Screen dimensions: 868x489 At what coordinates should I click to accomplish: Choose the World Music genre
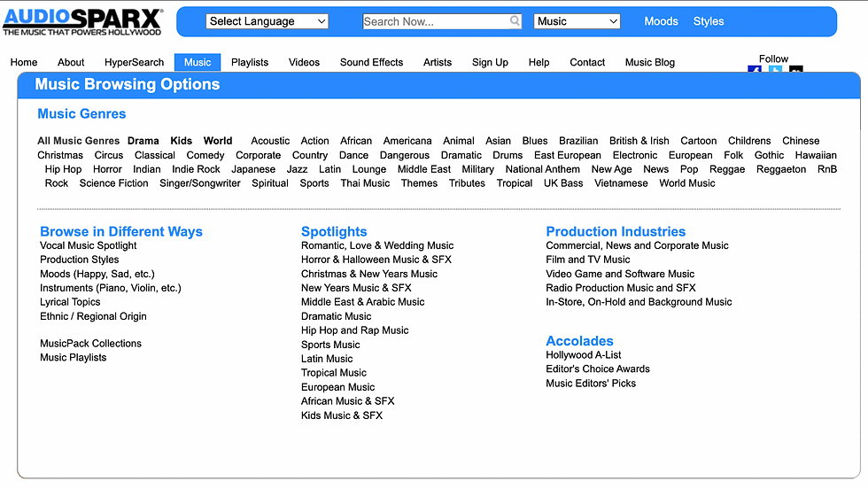[687, 182]
